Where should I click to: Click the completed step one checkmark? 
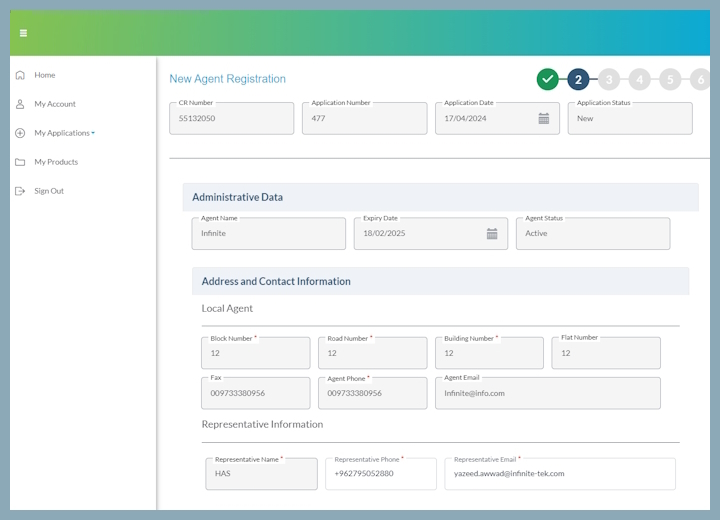click(547, 79)
